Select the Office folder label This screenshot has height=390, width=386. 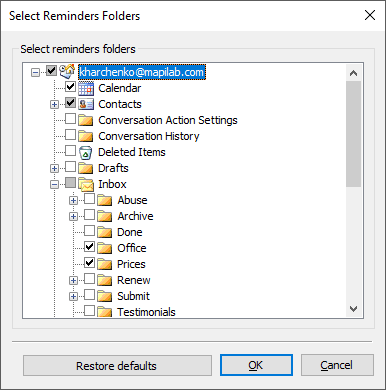coord(132,248)
